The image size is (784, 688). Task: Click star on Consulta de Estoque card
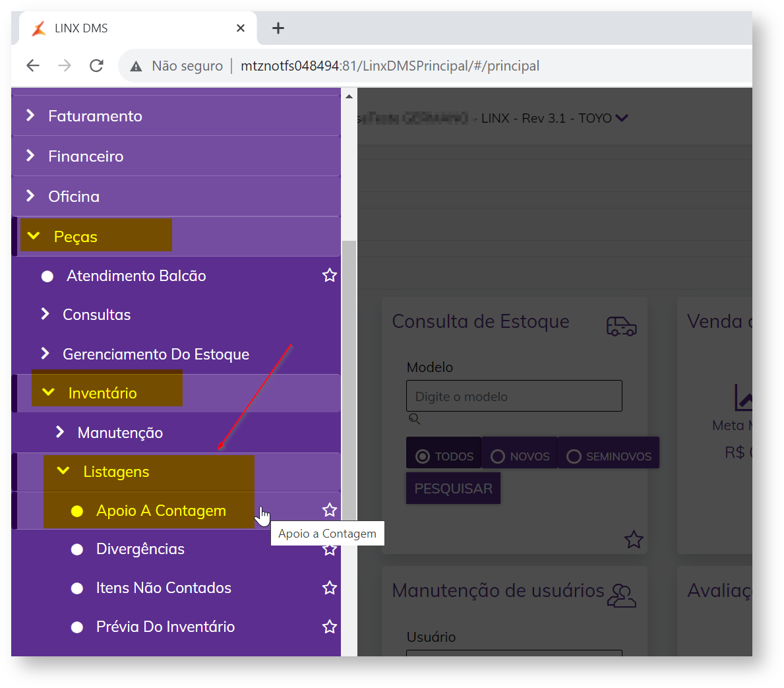(x=634, y=540)
